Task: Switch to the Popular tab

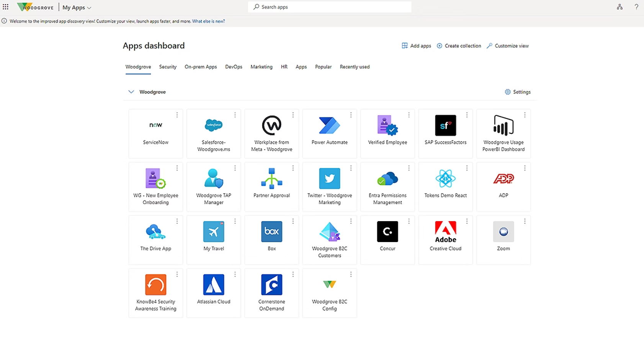Action: pyautogui.click(x=323, y=67)
